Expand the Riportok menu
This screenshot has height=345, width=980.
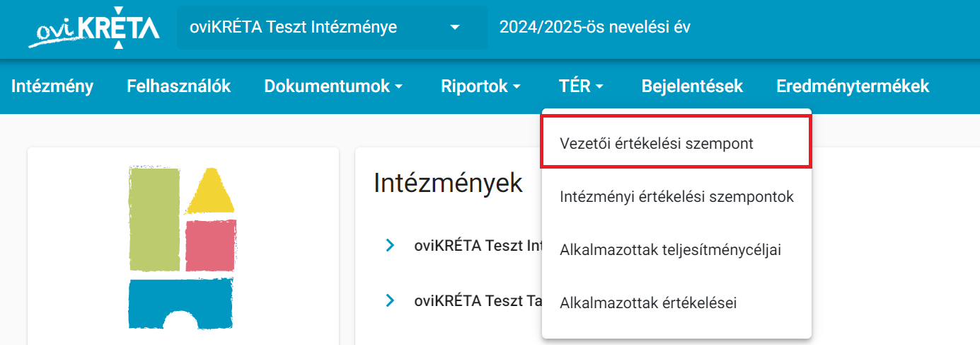click(x=480, y=86)
